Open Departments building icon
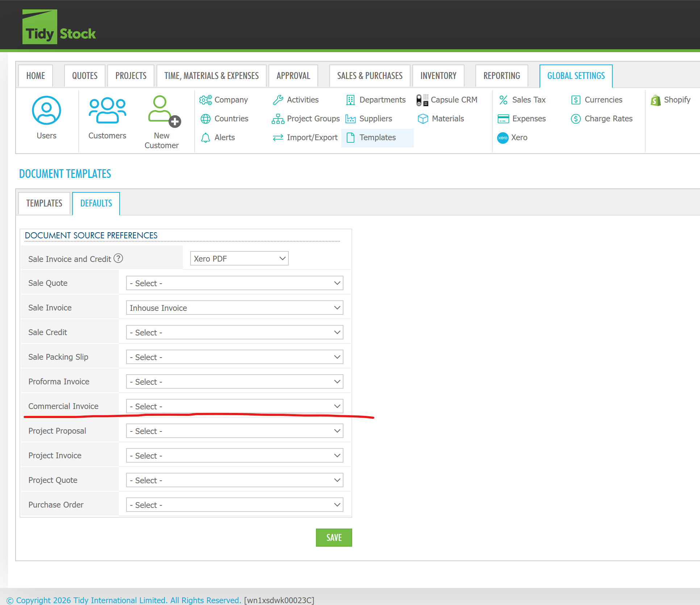Image resolution: width=700 pixels, height=605 pixels. 350,100
